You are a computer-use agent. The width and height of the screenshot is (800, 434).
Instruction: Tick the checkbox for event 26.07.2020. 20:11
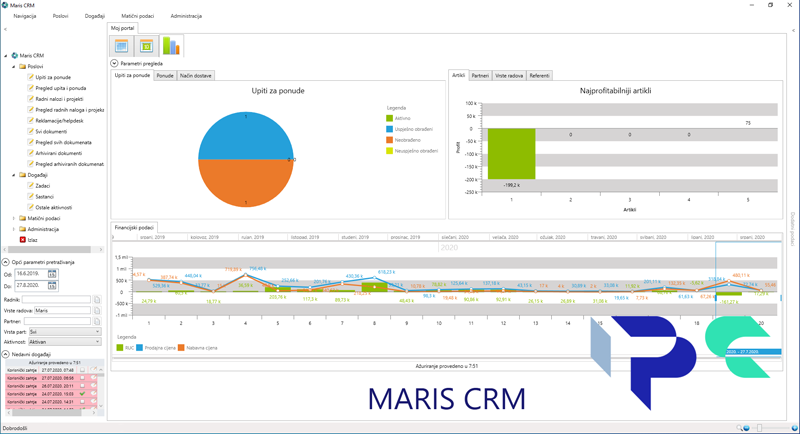tap(83, 386)
